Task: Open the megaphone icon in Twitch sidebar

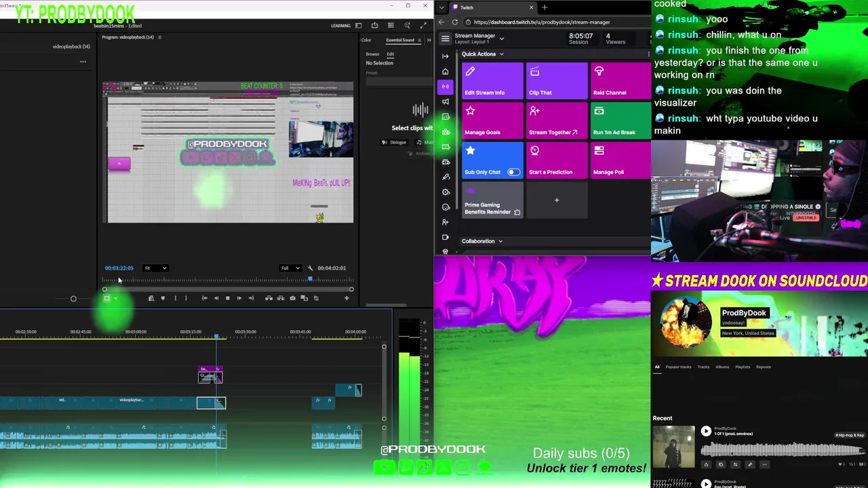Action: point(446,102)
